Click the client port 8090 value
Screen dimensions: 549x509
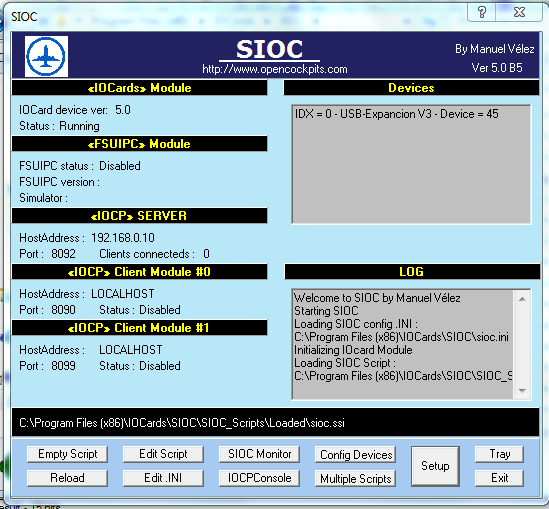pos(63,310)
